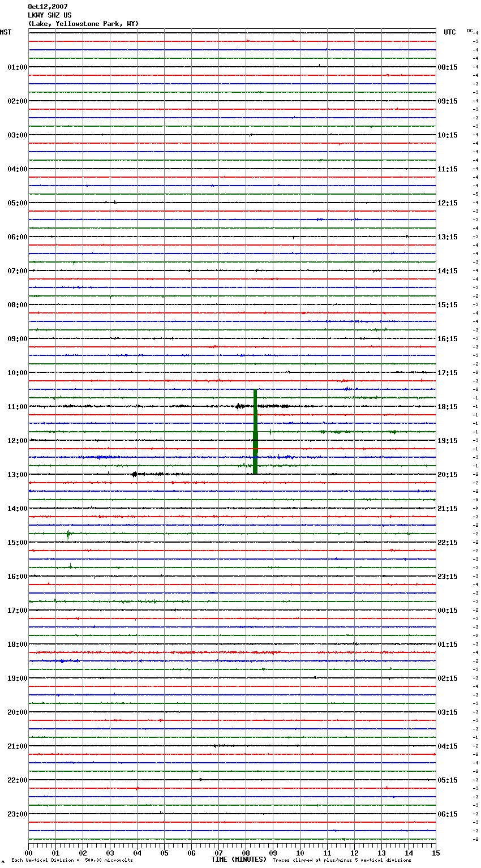Select the 18:00 MST time label
The width and height of the screenshot is (481, 868).
tap(18, 644)
